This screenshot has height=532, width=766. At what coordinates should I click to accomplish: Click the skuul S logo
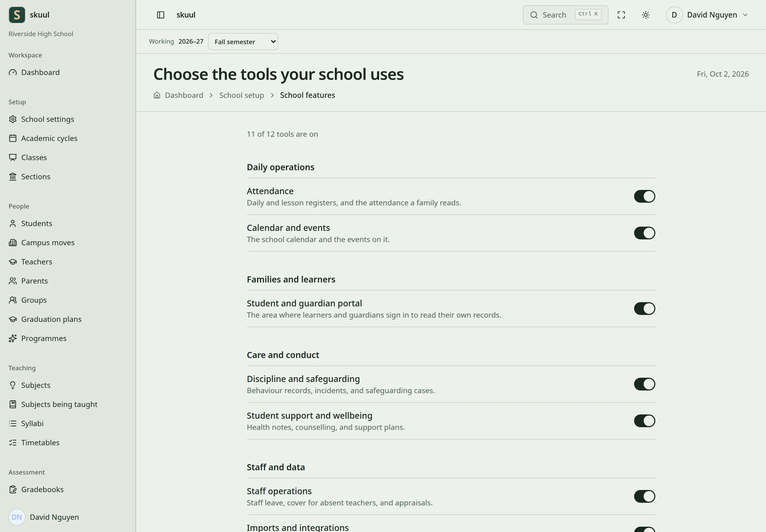[17, 15]
